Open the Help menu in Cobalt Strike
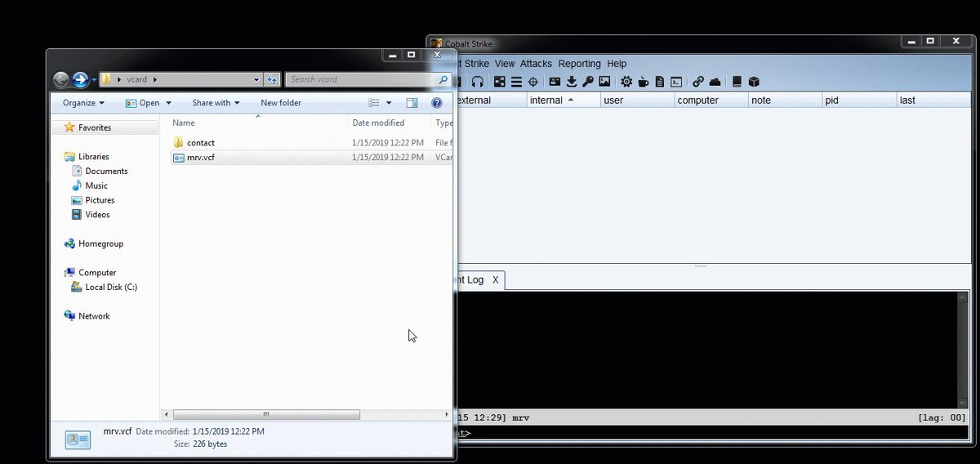The height and width of the screenshot is (464, 980). (x=617, y=64)
